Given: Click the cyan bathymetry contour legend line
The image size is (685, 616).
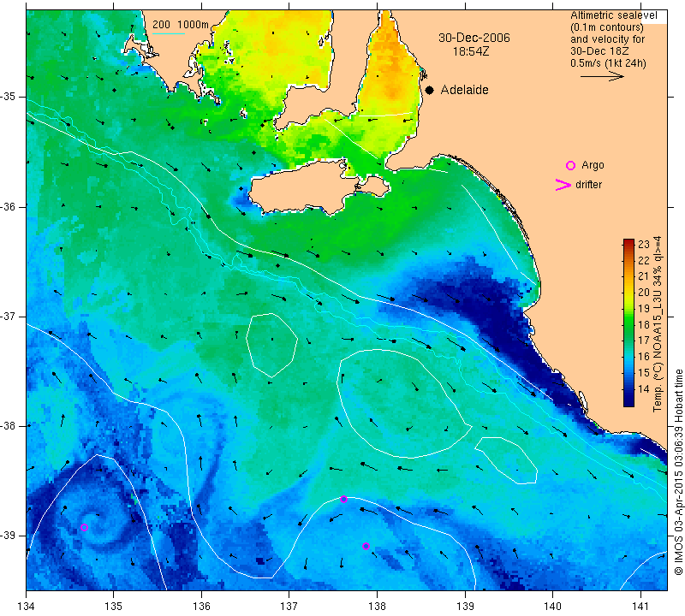Looking at the screenshot, I should click(x=169, y=33).
